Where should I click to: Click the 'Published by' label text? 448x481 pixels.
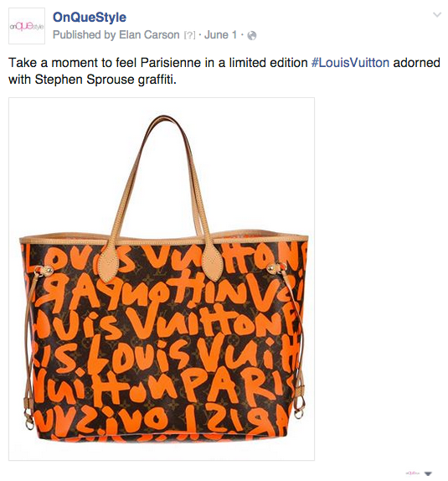click(84, 35)
